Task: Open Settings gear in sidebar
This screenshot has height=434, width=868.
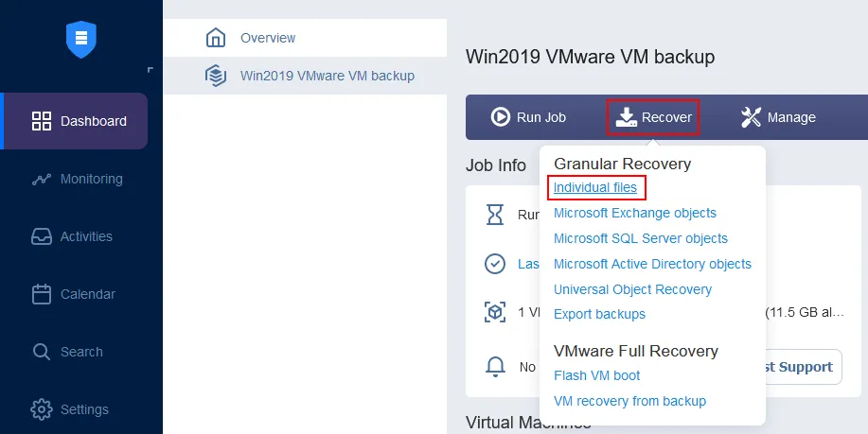Action: coord(41,409)
